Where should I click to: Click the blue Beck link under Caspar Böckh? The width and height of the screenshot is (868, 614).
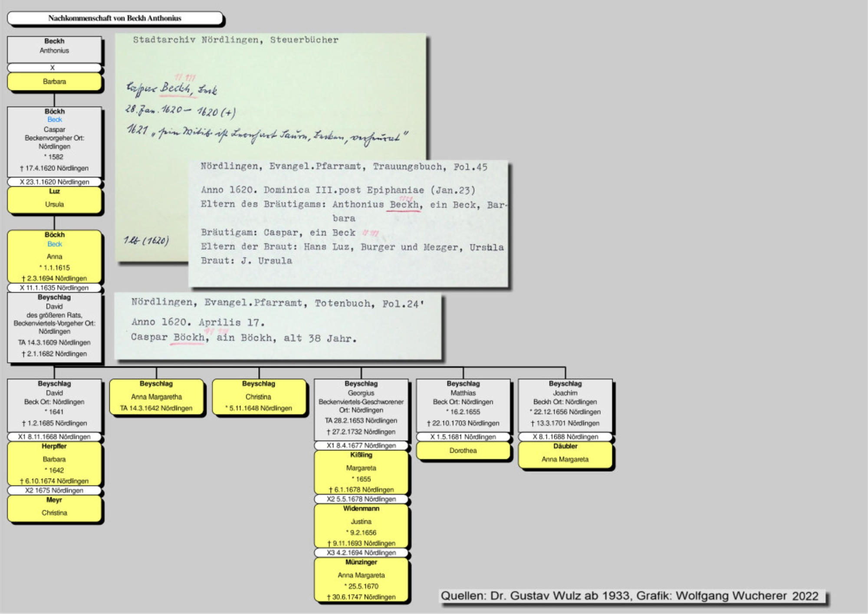(x=55, y=120)
